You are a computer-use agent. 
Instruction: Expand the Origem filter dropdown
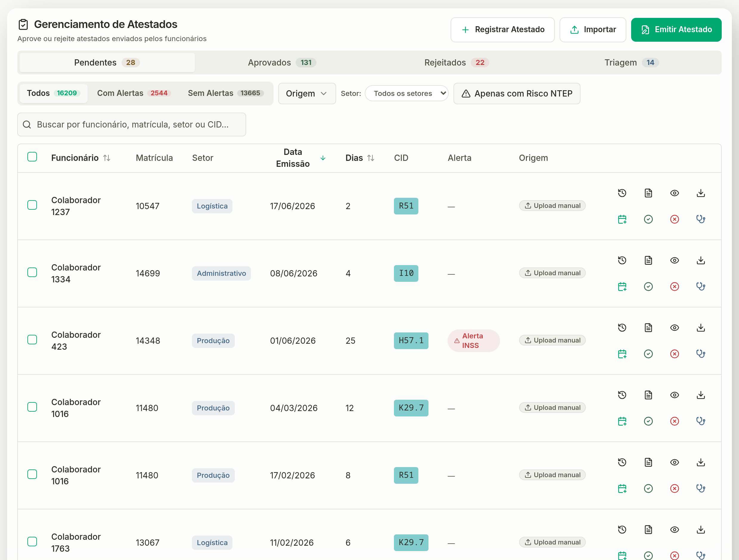click(307, 94)
